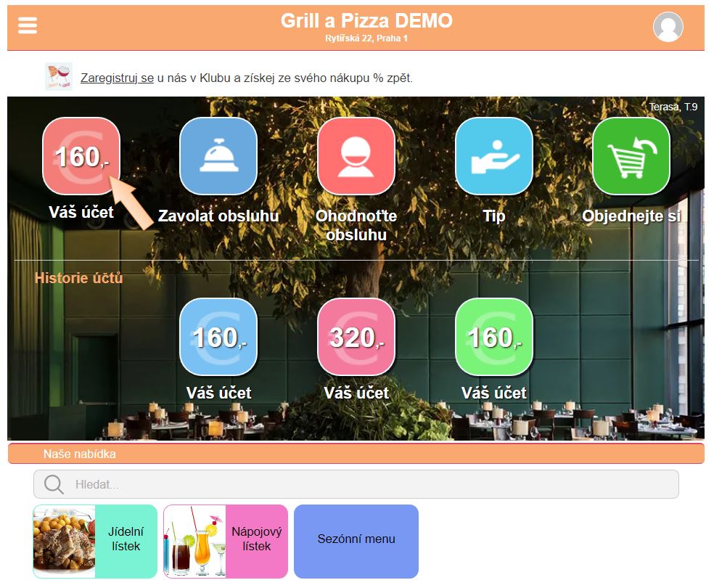Open the Nápojový lístek drinks menu
Viewport: 714px width, 588px height.
[226, 542]
